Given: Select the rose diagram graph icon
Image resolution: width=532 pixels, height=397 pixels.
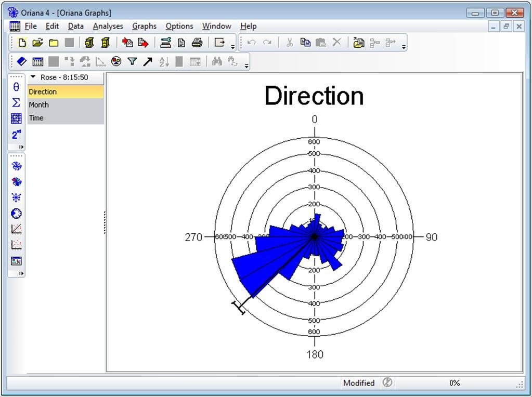Looking at the screenshot, I should tap(16, 166).
